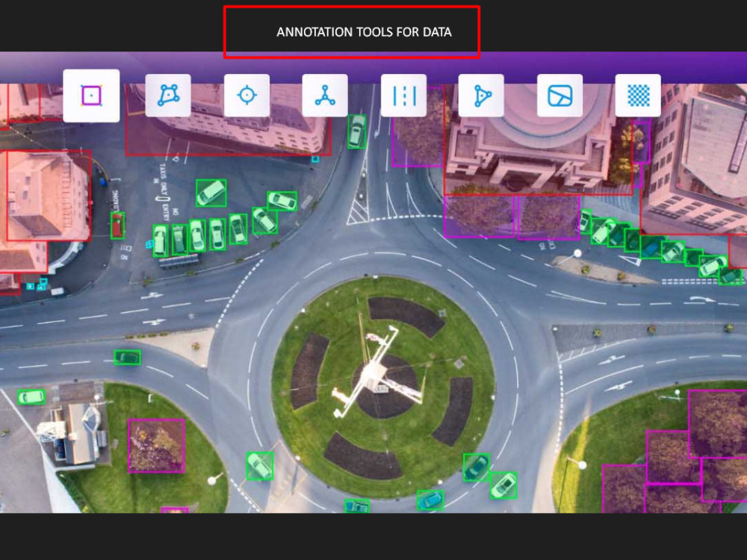The width and height of the screenshot is (747, 560).
Task: Select the checkered pixel grid tool
Action: point(638,96)
